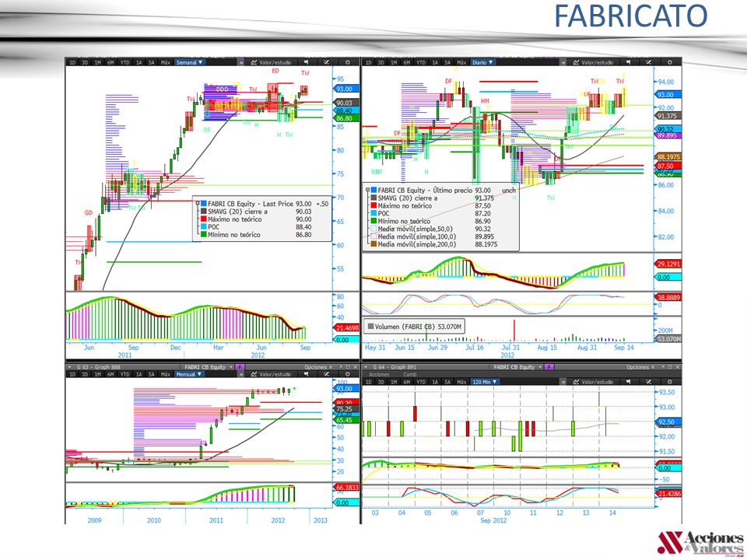Switch to Camb tab in Graph 891
Image resolution: width=747 pixels, height=560 pixels.
tap(410, 374)
